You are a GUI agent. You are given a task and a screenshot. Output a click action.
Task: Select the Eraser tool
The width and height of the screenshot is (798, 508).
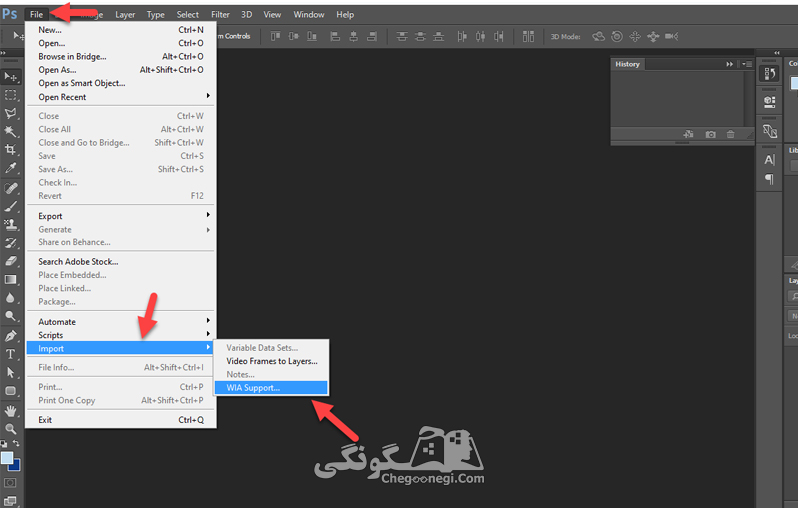(x=10, y=261)
